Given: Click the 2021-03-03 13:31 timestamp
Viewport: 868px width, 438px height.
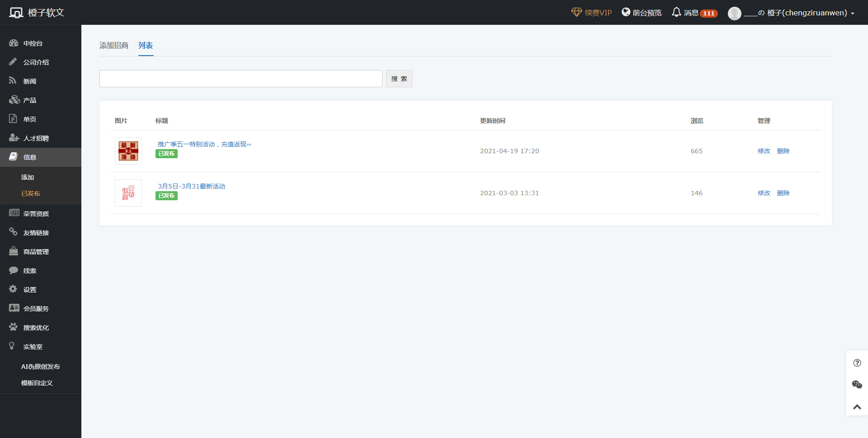Looking at the screenshot, I should pyautogui.click(x=509, y=193).
